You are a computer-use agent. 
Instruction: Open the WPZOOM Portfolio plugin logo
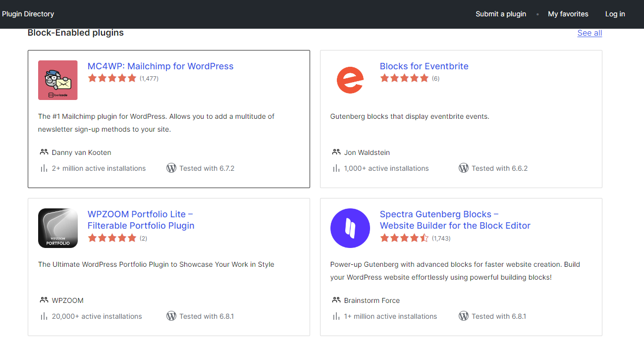58,228
